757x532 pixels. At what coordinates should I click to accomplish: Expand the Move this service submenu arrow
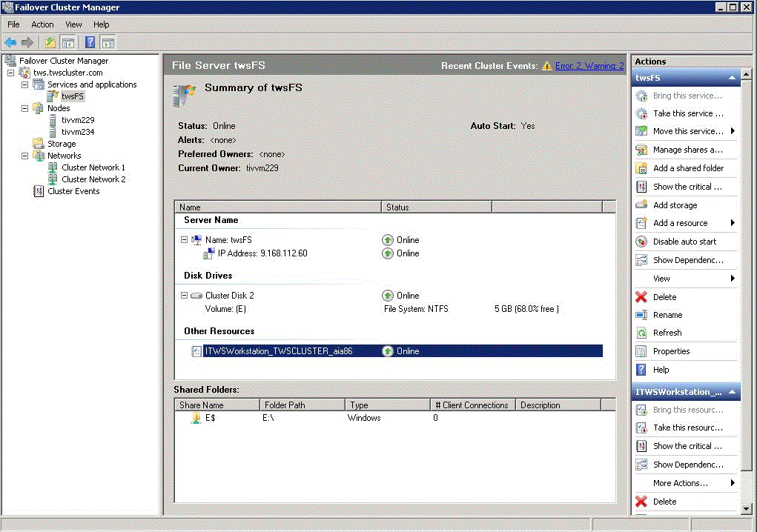pyautogui.click(x=733, y=131)
